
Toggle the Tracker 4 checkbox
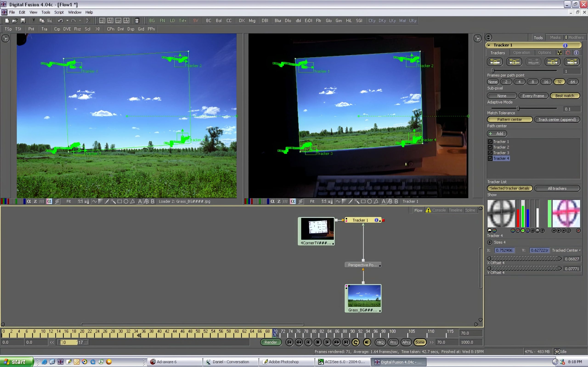[490, 158]
